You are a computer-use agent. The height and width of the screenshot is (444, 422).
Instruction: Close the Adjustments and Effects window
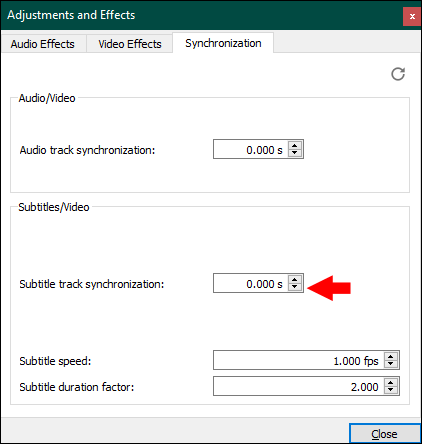412,16
